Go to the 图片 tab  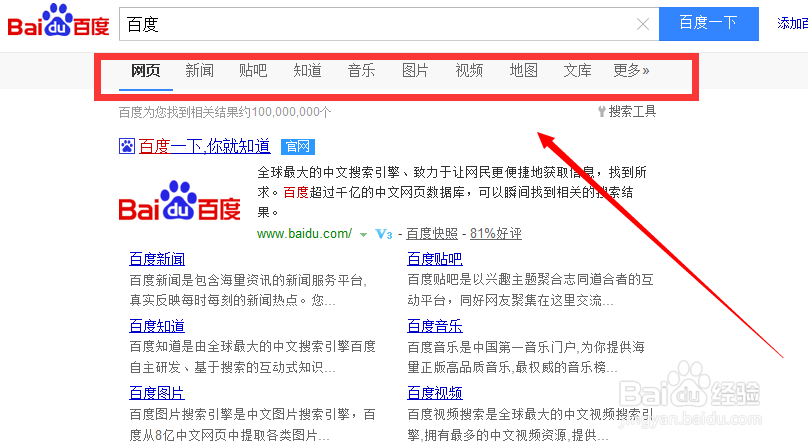(x=415, y=70)
